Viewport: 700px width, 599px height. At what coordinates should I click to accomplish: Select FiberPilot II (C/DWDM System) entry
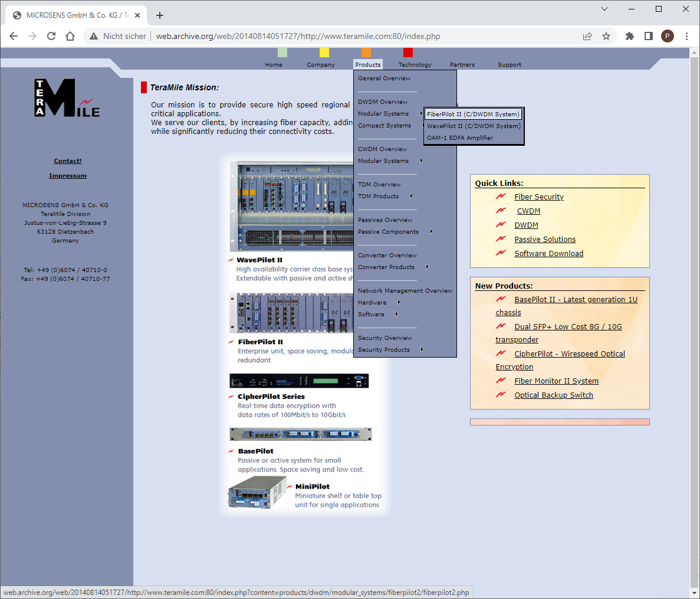click(x=473, y=114)
